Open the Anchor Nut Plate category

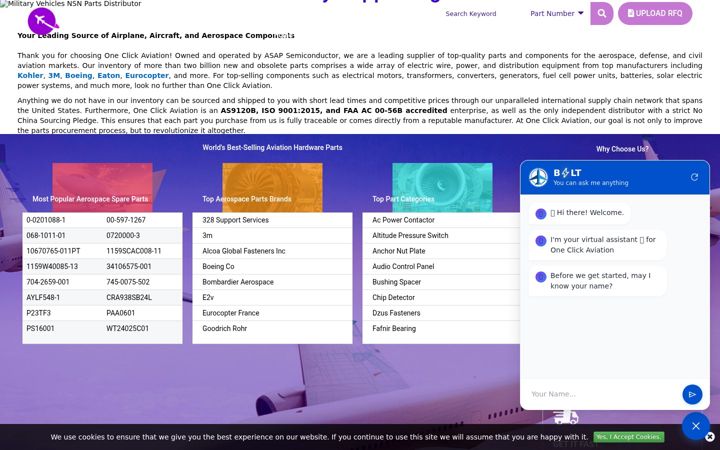click(399, 251)
